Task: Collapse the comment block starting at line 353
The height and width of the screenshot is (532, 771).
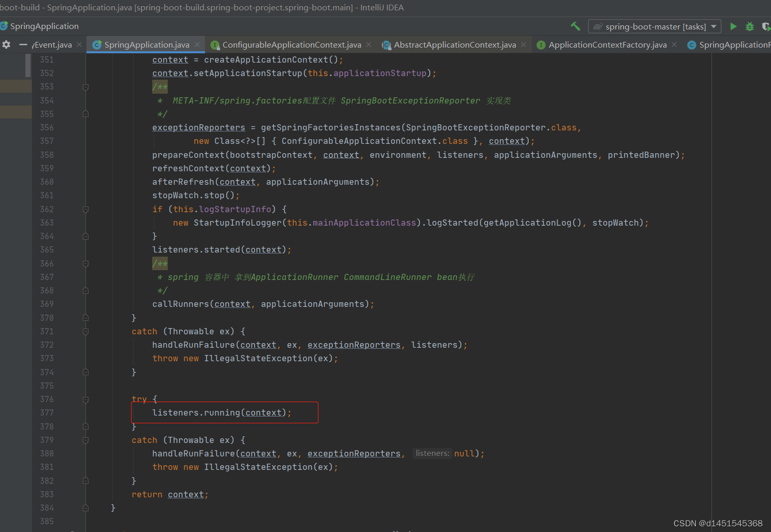Action: pyautogui.click(x=86, y=87)
